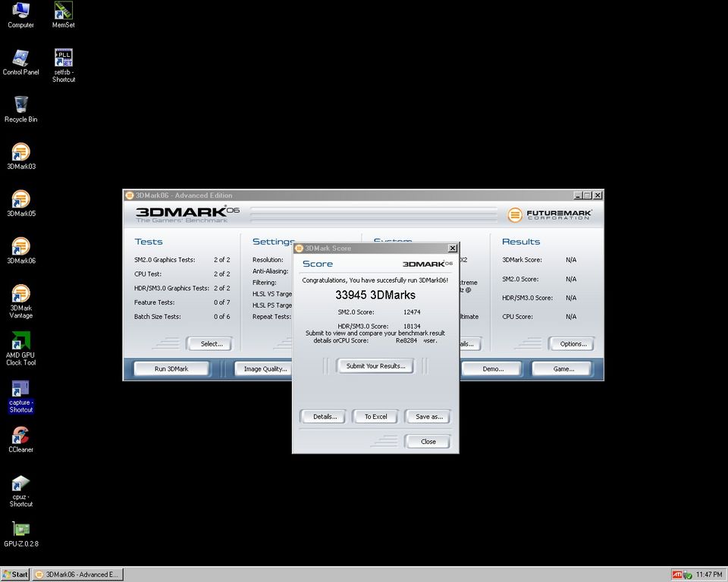Click the ATI tray icon

click(677, 574)
